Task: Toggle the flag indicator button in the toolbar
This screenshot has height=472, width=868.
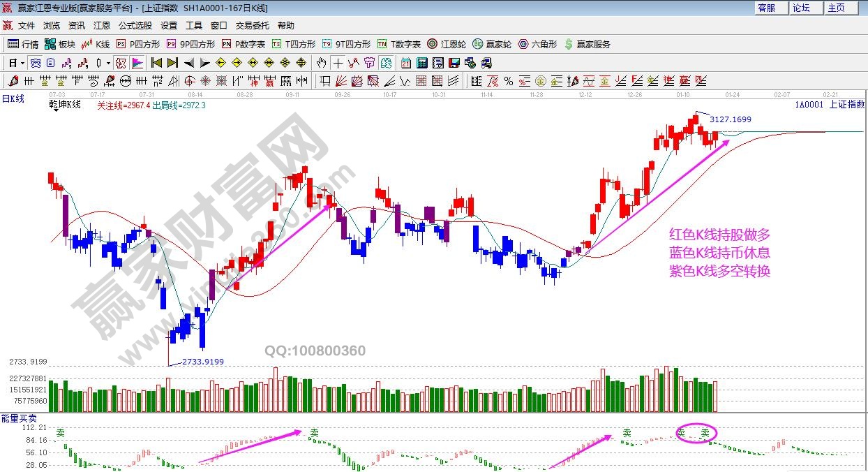Action: [x=137, y=63]
